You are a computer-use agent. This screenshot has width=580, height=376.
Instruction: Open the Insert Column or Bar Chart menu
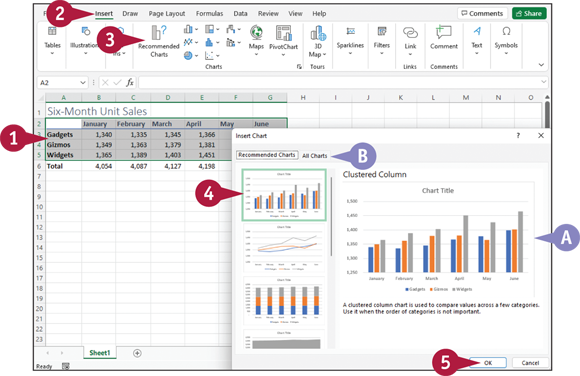click(191, 29)
